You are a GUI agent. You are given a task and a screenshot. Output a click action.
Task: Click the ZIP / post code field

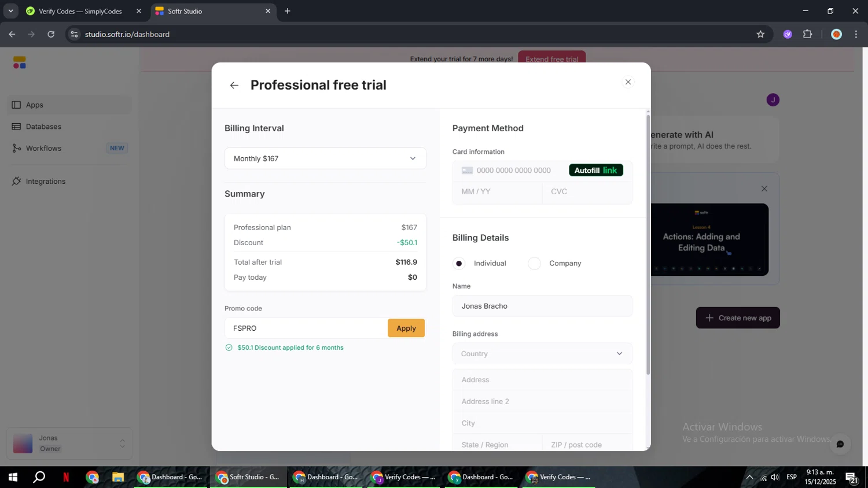click(587, 445)
